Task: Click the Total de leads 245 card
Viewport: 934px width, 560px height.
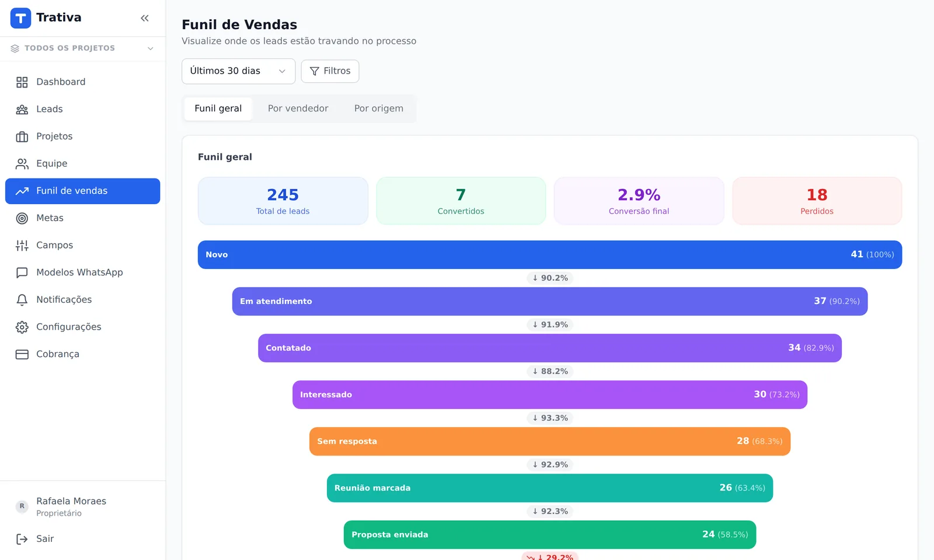Action: (283, 201)
